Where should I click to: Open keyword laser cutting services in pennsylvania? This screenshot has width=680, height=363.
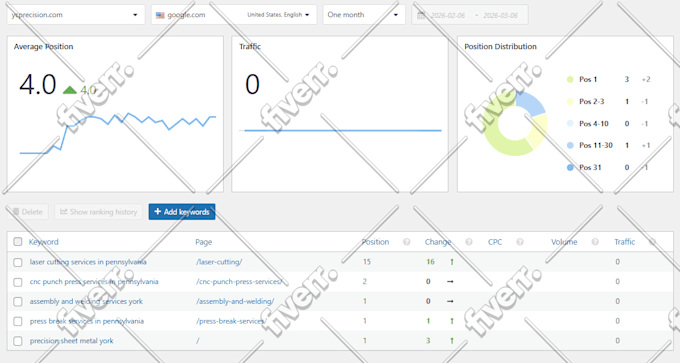[88, 262]
